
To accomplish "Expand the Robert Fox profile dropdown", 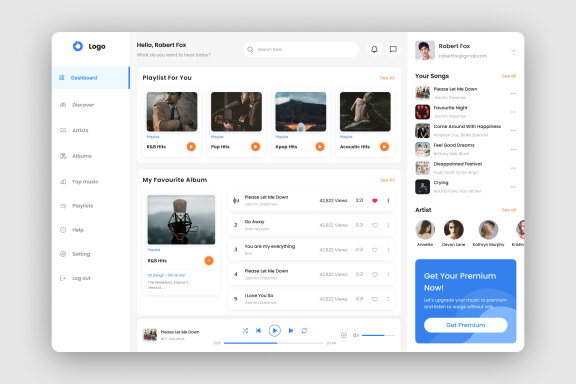I will (513, 51).
